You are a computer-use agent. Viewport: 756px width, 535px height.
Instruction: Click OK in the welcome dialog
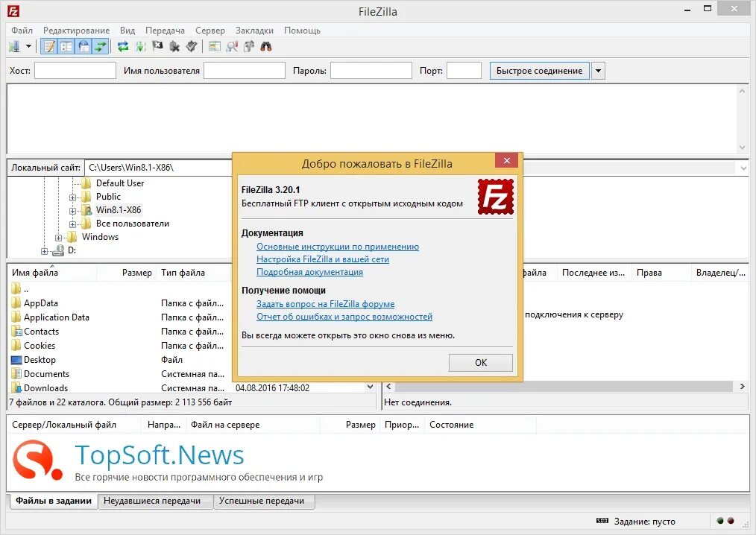pos(481,362)
